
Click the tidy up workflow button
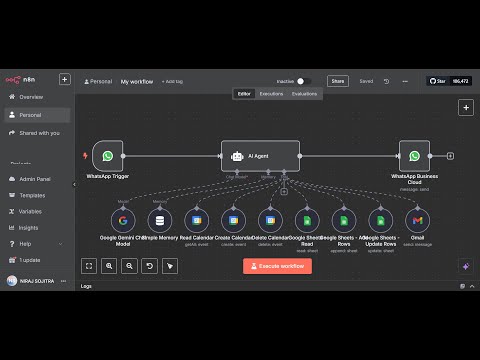pos(170,266)
